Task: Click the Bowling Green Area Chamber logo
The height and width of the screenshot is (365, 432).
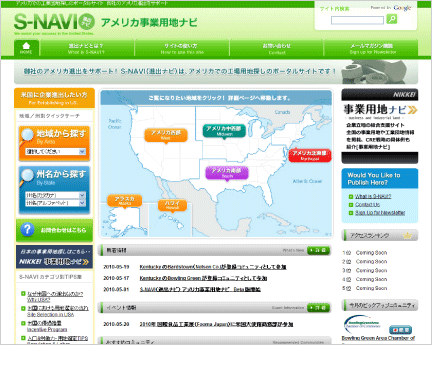Action: [362, 323]
